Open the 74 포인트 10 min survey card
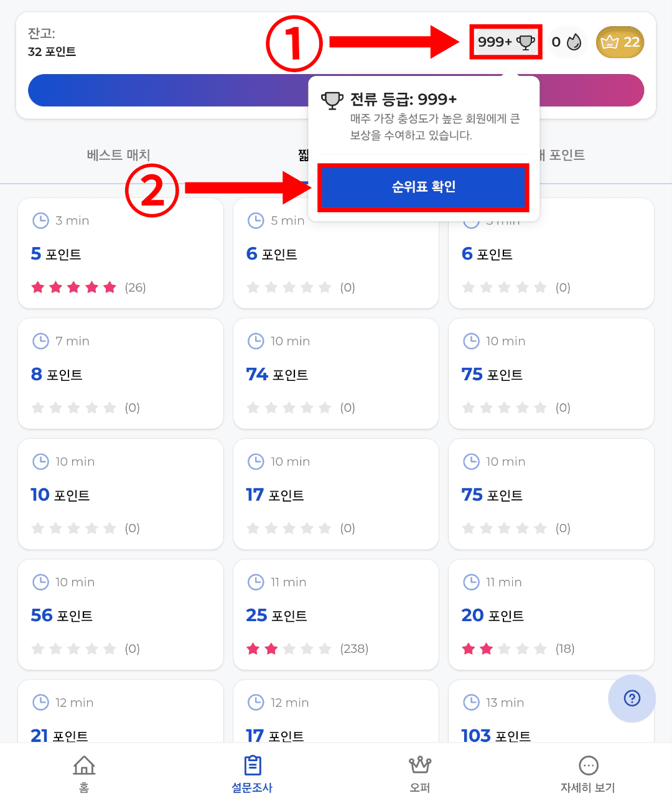Screen dimensions: 672x806 coord(336,373)
